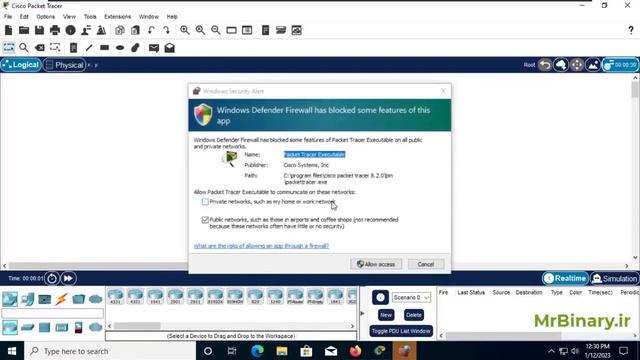Expand the PDU panel arrow handle

[362, 313]
